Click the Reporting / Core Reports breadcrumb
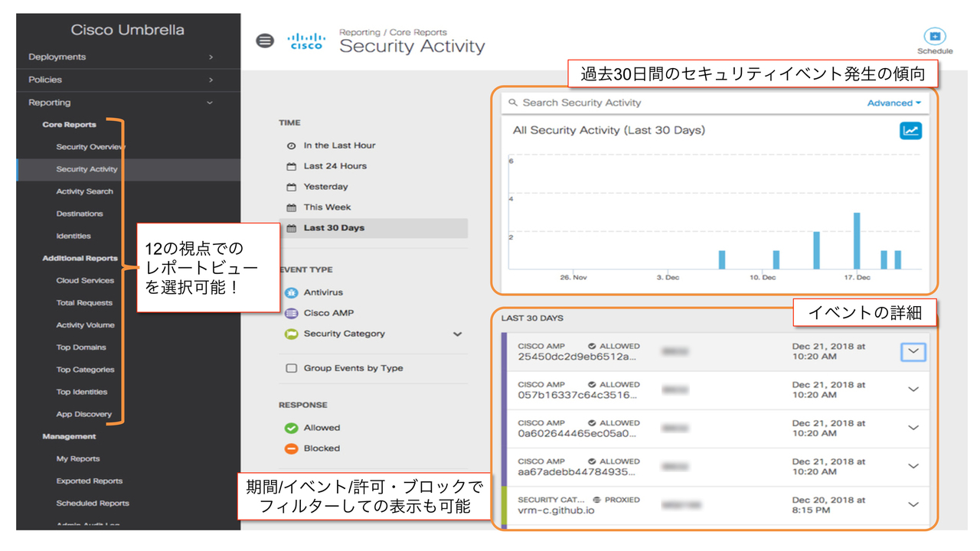Image resolution: width=980 pixels, height=551 pixels. [393, 32]
